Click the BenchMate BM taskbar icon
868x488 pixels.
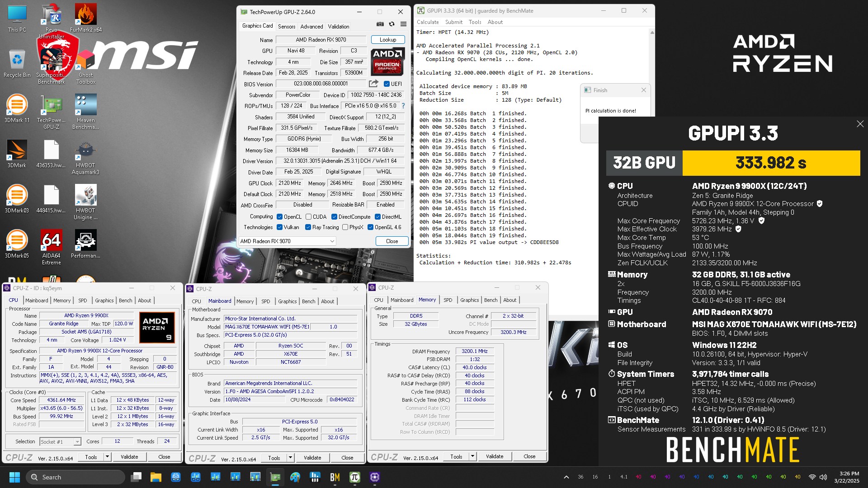click(x=335, y=477)
